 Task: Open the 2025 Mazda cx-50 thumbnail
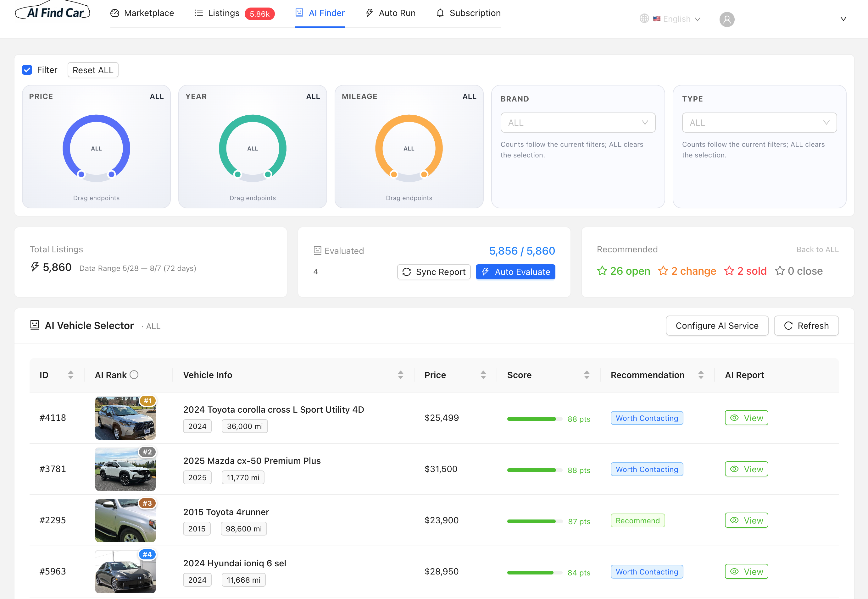125,469
